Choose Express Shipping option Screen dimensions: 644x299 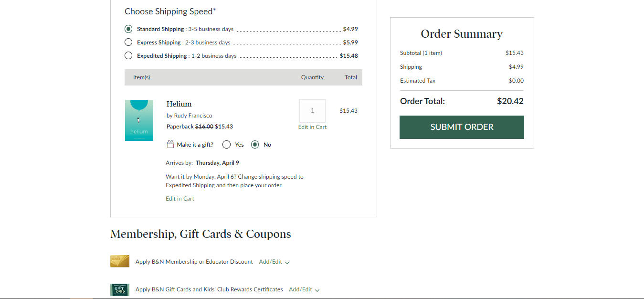(128, 42)
